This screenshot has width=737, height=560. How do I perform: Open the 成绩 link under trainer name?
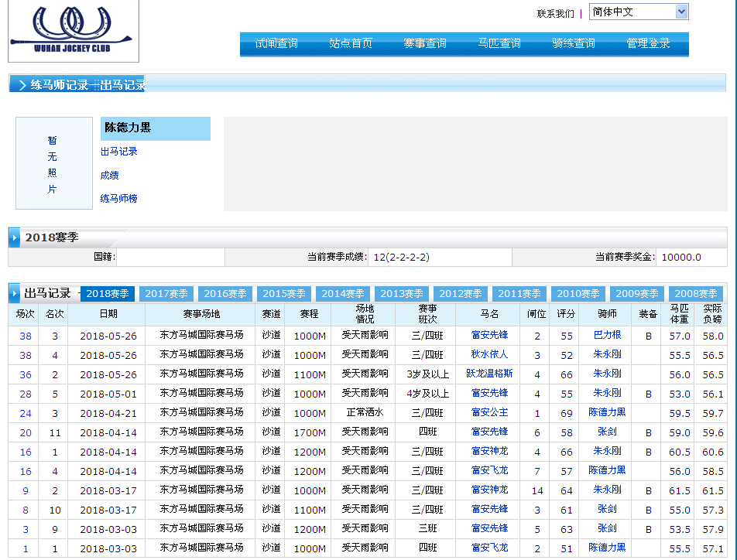click(109, 176)
